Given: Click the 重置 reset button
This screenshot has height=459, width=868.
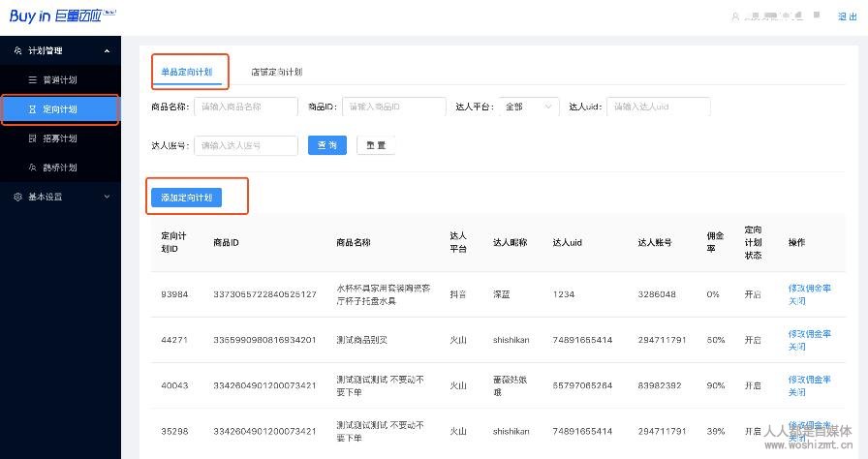Looking at the screenshot, I should tap(376, 145).
